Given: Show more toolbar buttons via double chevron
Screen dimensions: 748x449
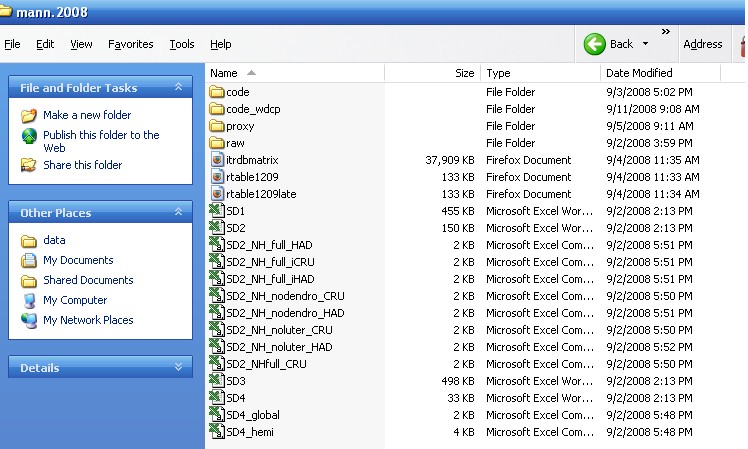Looking at the screenshot, I should [x=665, y=31].
